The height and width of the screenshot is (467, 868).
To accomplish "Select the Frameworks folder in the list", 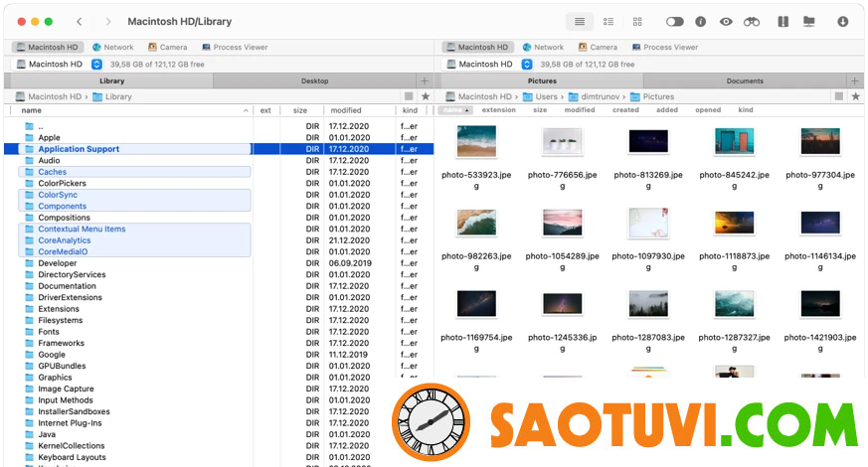I will click(x=61, y=343).
